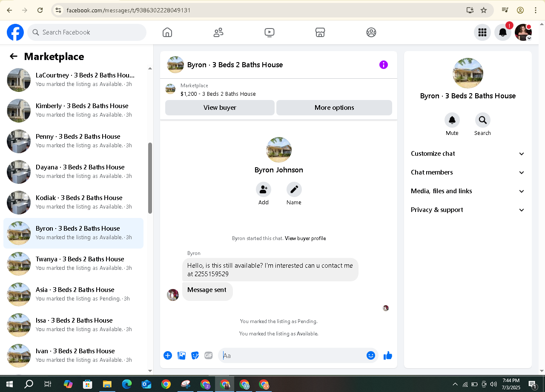This screenshot has width=545, height=392.
Task: Open LaCourtney conversation
Action: tap(73, 80)
